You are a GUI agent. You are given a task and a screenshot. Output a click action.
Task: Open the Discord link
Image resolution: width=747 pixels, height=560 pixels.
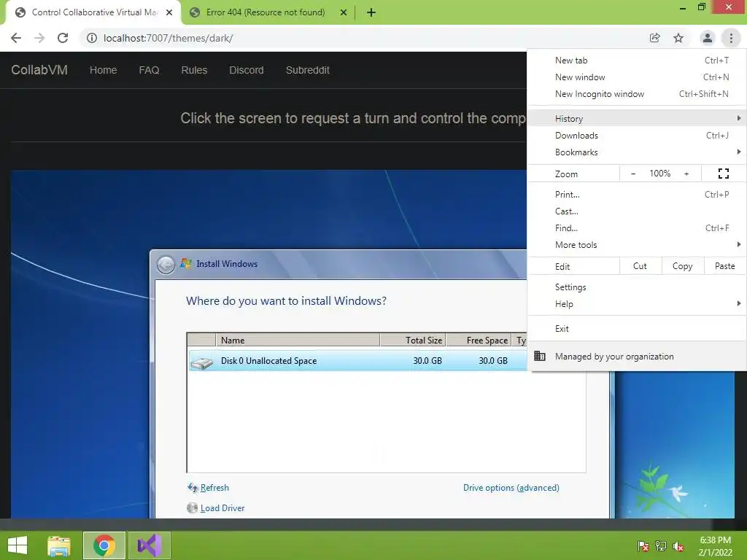click(x=247, y=70)
